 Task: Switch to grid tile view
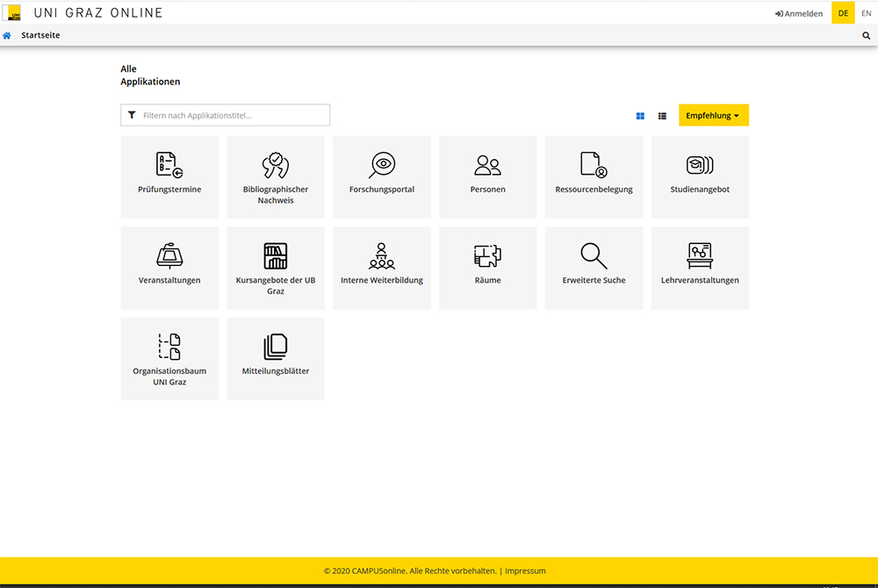[x=640, y=116]
